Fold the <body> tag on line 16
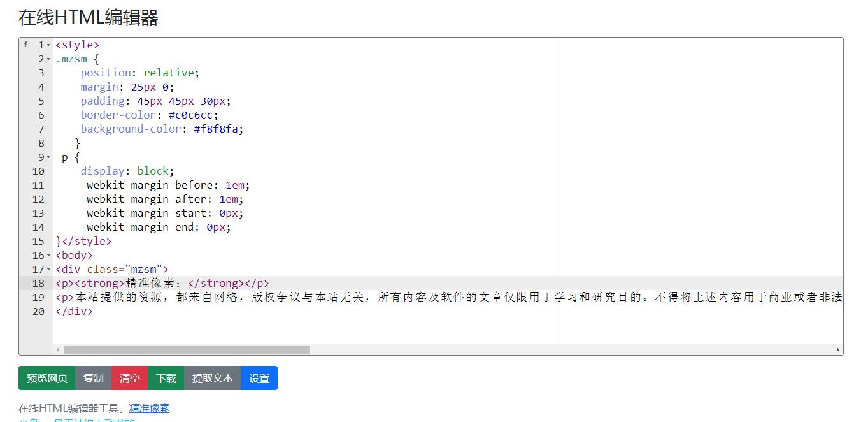Image resolution: width=868 pixels, height=422 pixels. tap(49, 256)
